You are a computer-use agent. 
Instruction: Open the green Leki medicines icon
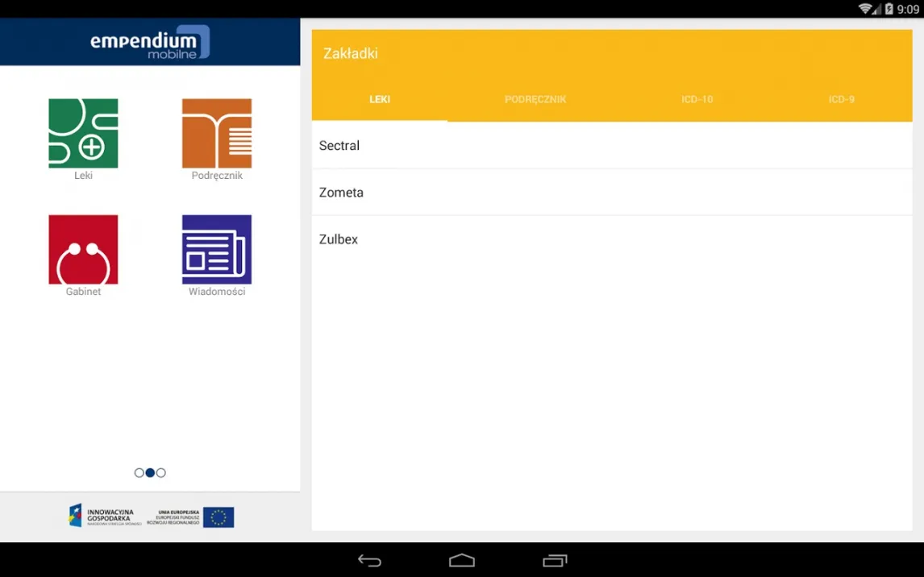click(83, 134)
